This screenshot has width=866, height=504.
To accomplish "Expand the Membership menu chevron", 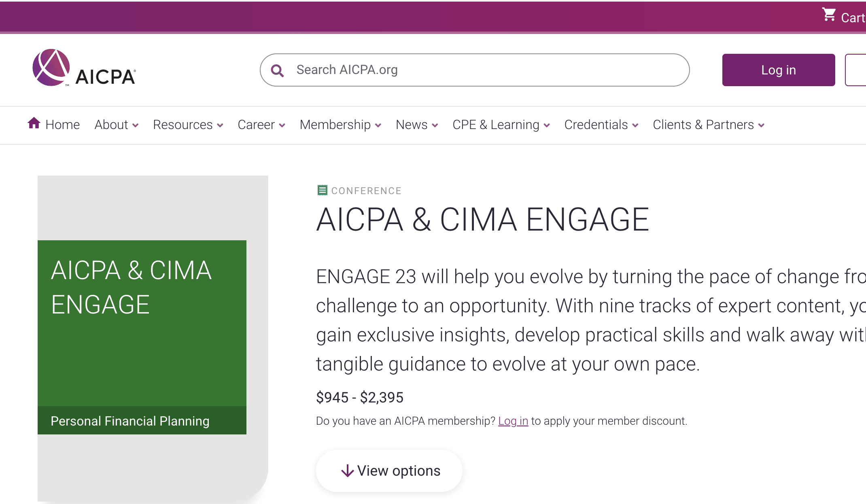I will coord(378,125).
